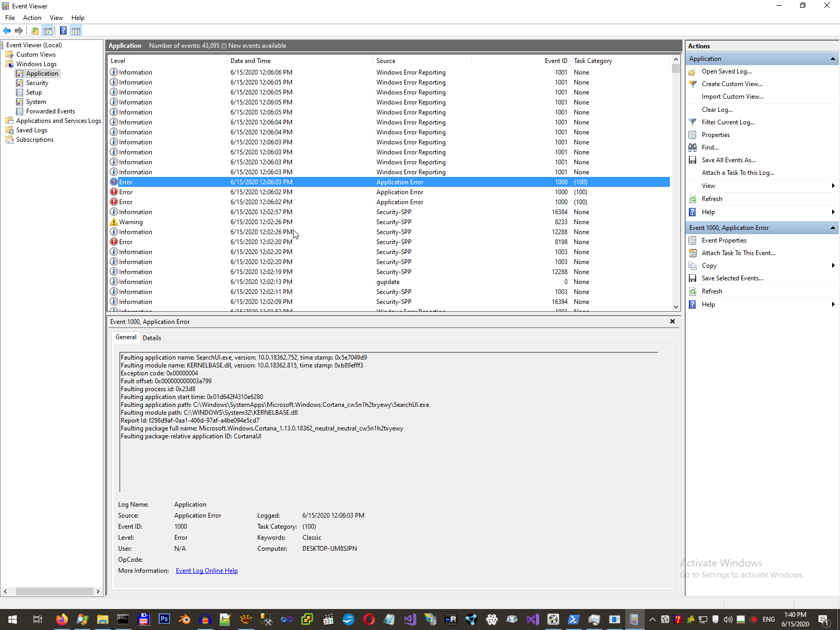Select the Security log in tree
The image size is (840, 630).
[37, 83]
